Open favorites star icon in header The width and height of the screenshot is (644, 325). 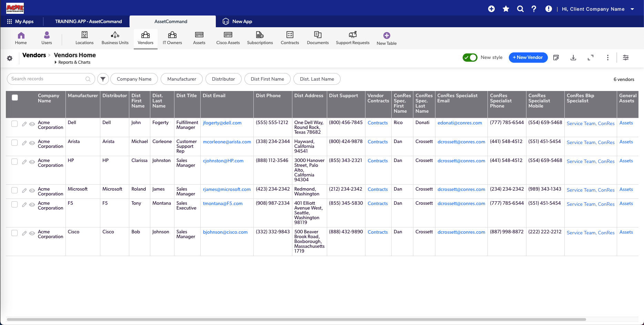(x=506, y=9)
